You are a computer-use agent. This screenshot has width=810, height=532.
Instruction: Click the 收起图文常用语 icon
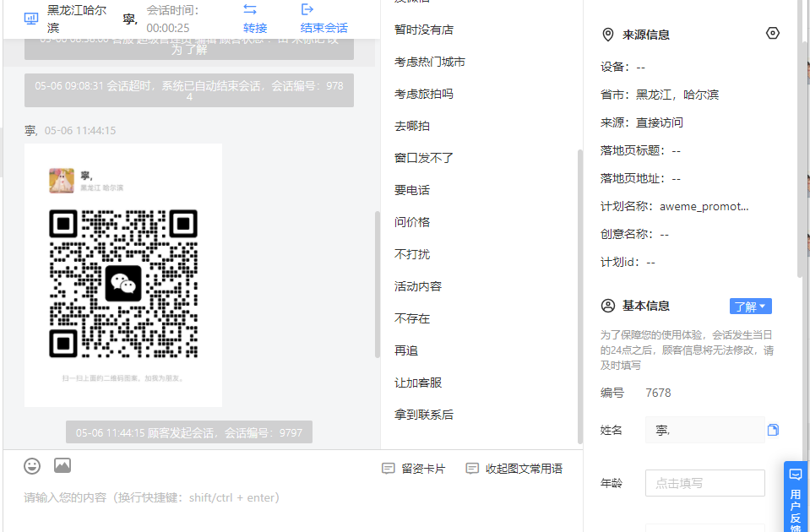coord(472,469)
